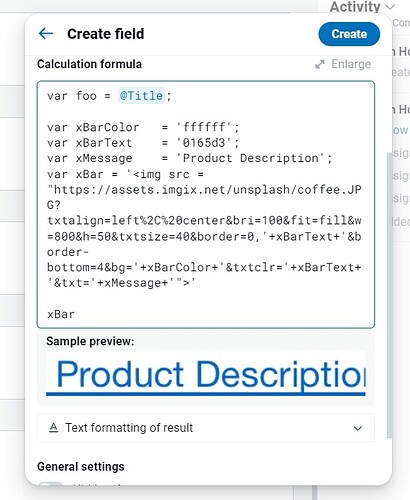Expand the Text formatting of result row
Image resolution: width=410 pixels, height=500 pixels.
click(x=206, y=428)
